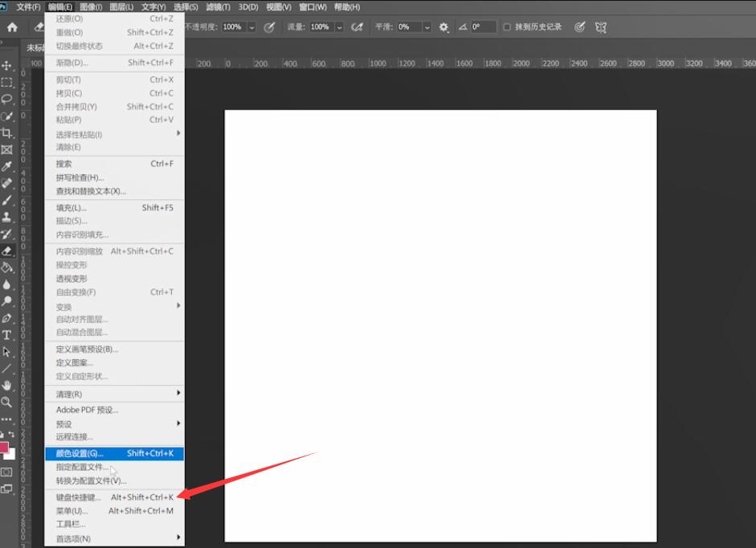Expand the Preferences submenu

tap(114, 538)
